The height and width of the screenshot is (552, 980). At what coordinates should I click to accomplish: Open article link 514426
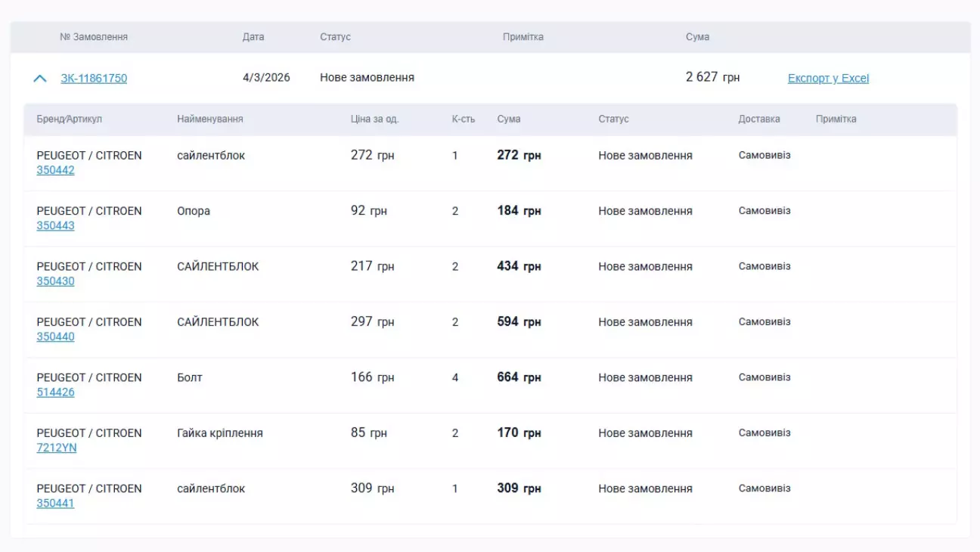pyautogui.click(x=55, y=392)
